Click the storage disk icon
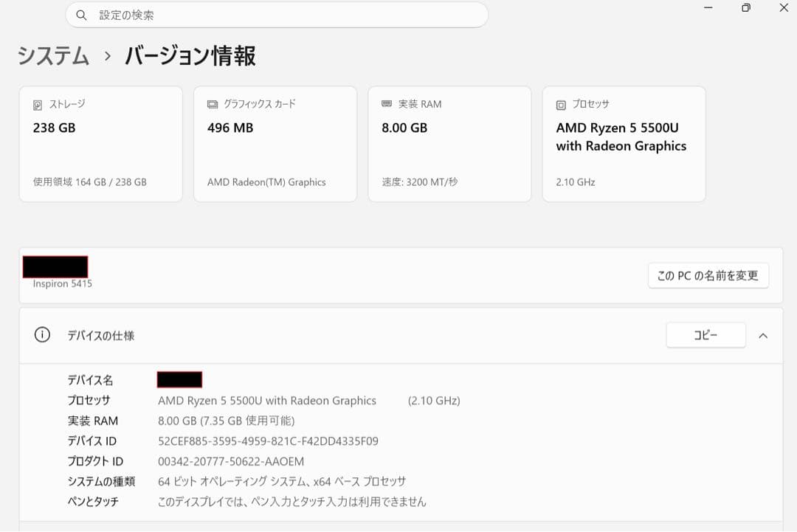 click(x=38, y=106)
